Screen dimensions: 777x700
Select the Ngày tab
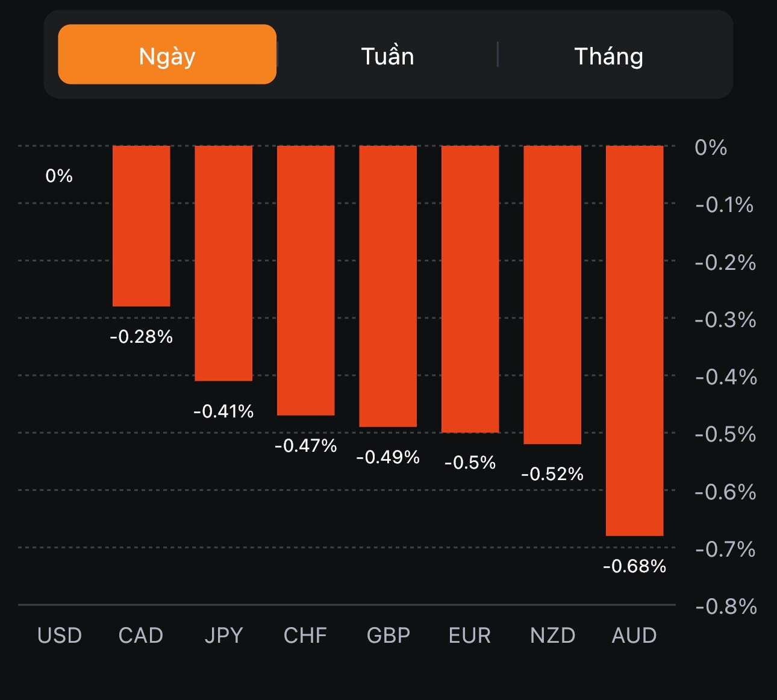[167, 55]
